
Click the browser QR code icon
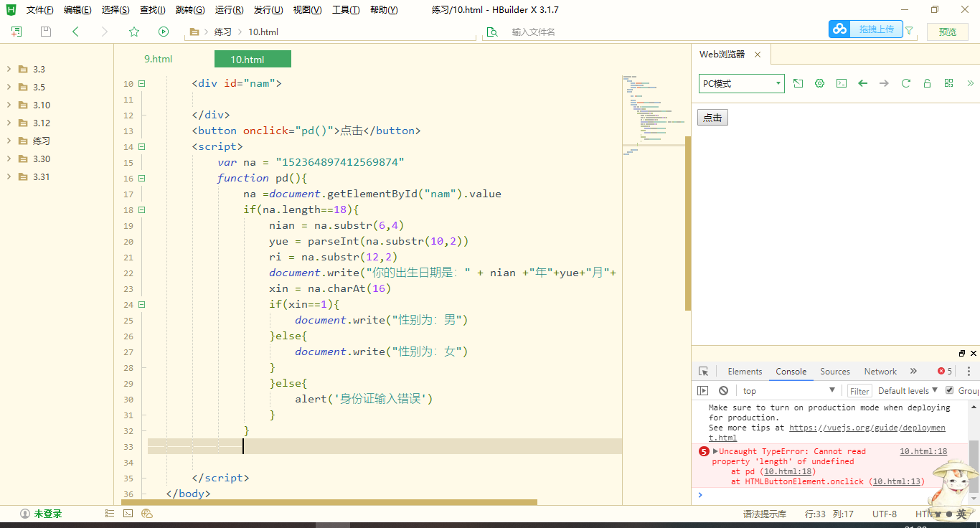pyautogui.click(x=948, y=83)
